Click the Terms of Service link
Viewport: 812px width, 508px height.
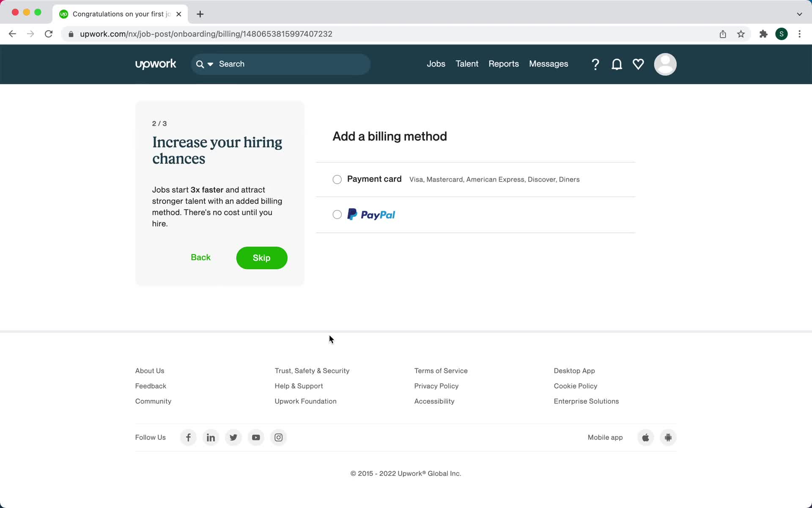[x=440, y=370]
